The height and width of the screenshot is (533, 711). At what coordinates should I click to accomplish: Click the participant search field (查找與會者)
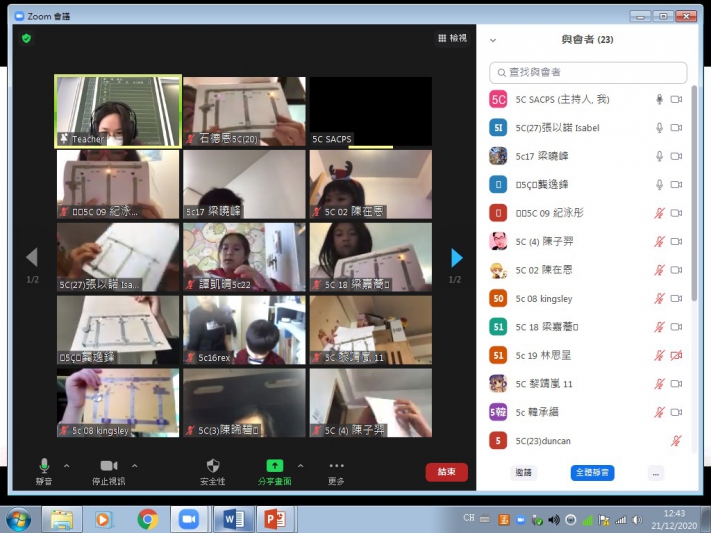pos(588,72)
